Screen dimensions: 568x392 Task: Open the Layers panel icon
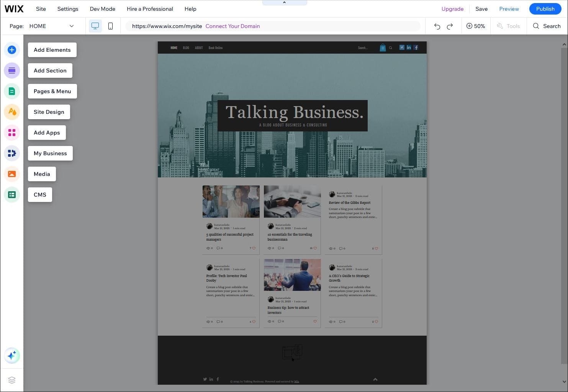coord(12,380)
